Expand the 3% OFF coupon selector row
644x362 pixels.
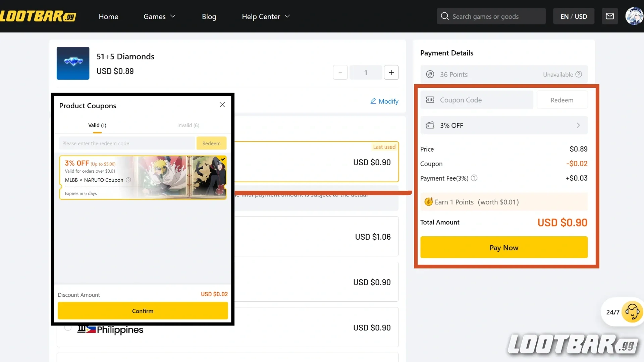[x=504, y=125]
